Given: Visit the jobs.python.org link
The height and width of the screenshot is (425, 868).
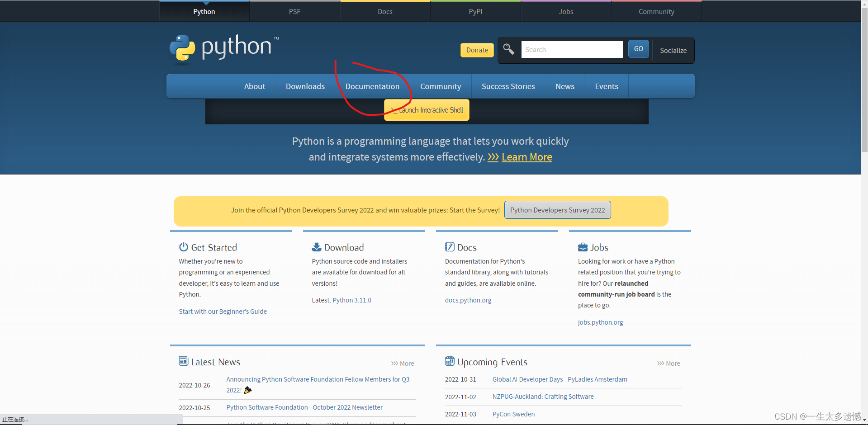Looking at the screenshot, I should click(600, 322).
